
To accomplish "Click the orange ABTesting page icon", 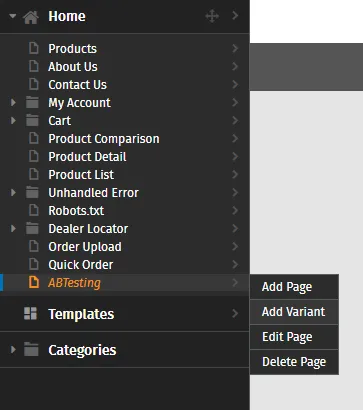I will click(x=34, y=282).
